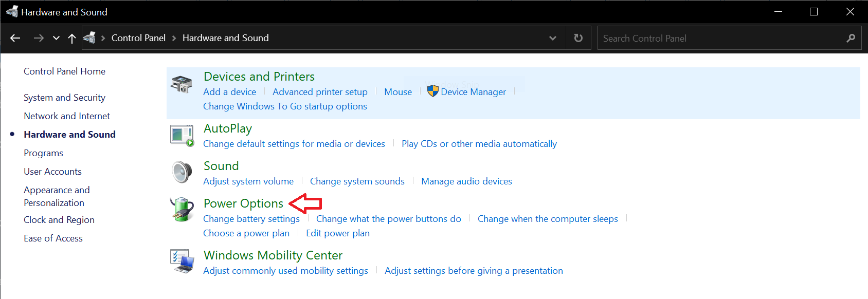Click the Windows Mobility Center icon
Screen dimensions: 868x299
[x=182, y=261]
